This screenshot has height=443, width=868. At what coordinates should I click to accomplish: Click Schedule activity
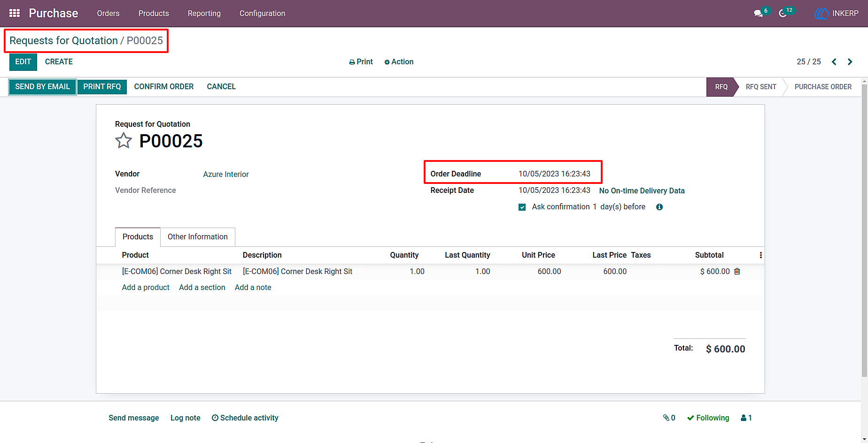tap(245, 418)
